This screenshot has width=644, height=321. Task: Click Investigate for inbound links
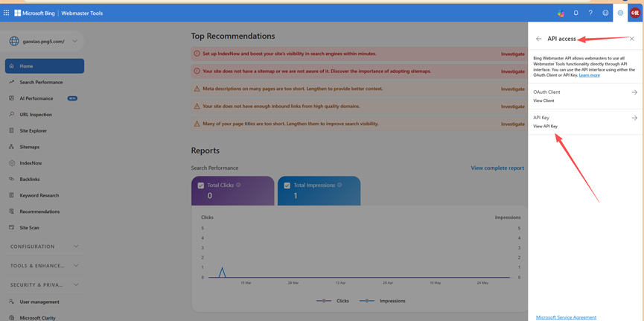(x=512, y=107)
